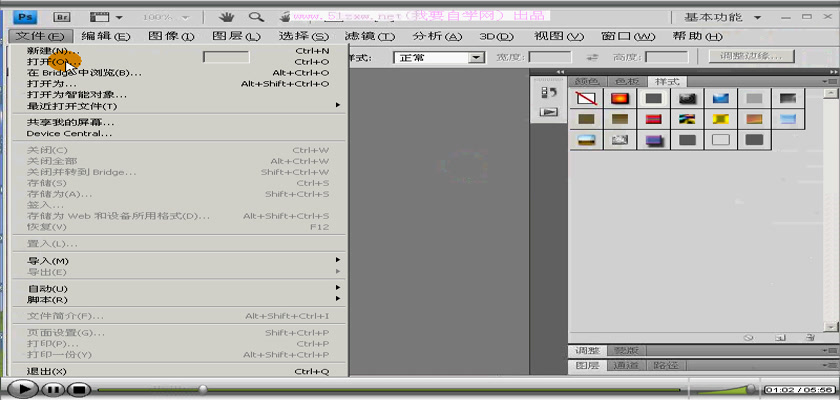Open the Styles panel flyout menu

pyautogui.click(x=831, y=81)
